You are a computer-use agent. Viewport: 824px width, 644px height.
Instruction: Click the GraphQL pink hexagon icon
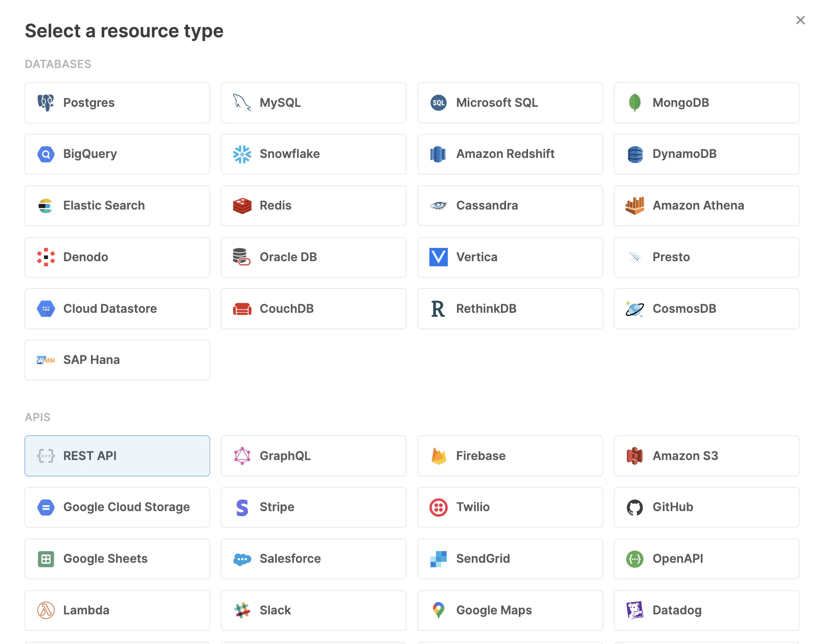coord(242,456)
